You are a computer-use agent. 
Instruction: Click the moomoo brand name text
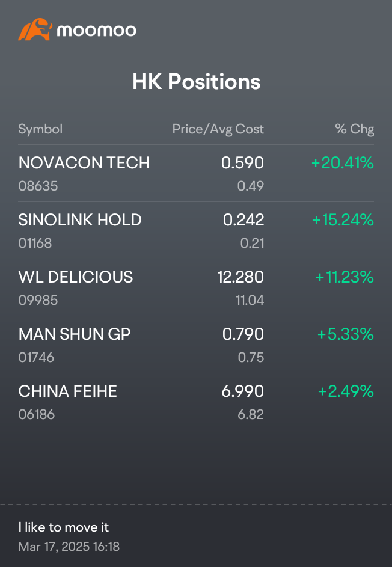pos(97,31)
